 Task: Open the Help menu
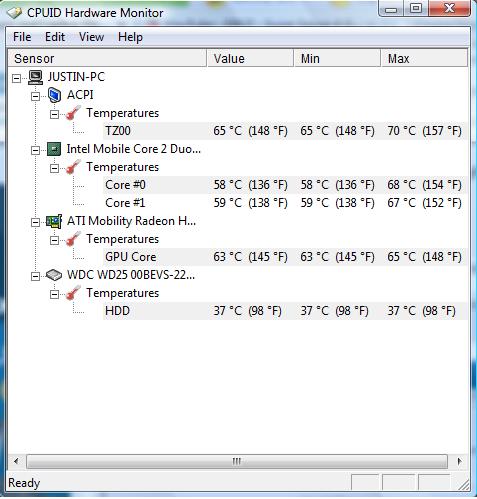tap(130, 37)
